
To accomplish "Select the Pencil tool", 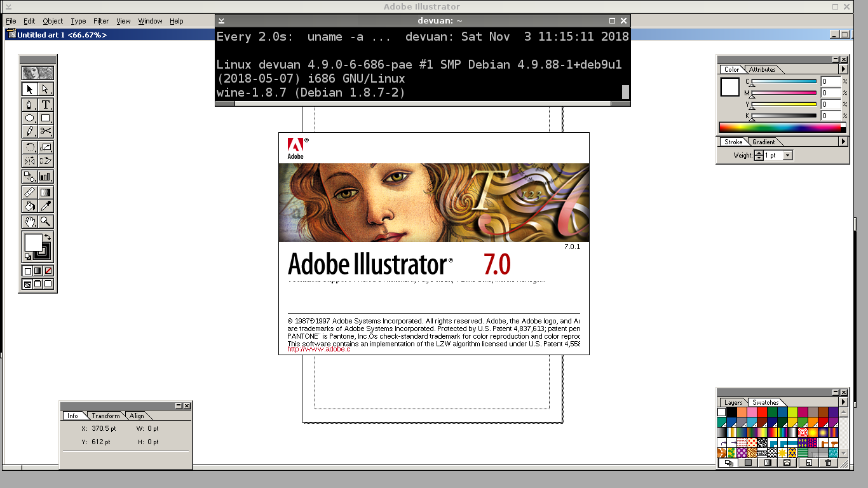I will click(29, 132).
